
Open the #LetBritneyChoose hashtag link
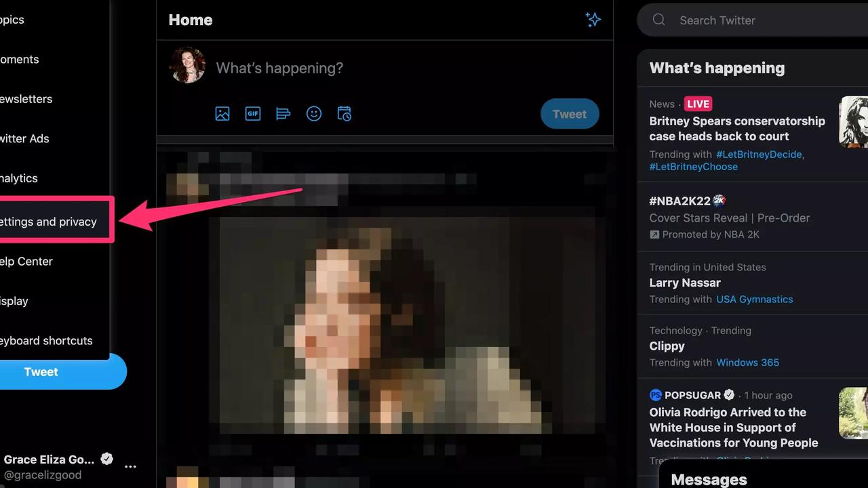tap(693, 166)
